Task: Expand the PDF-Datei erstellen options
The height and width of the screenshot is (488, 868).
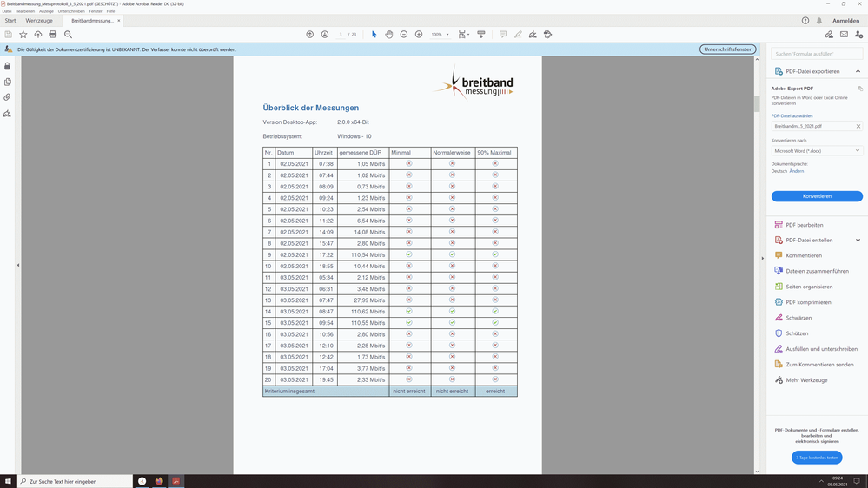Action: 858,241
